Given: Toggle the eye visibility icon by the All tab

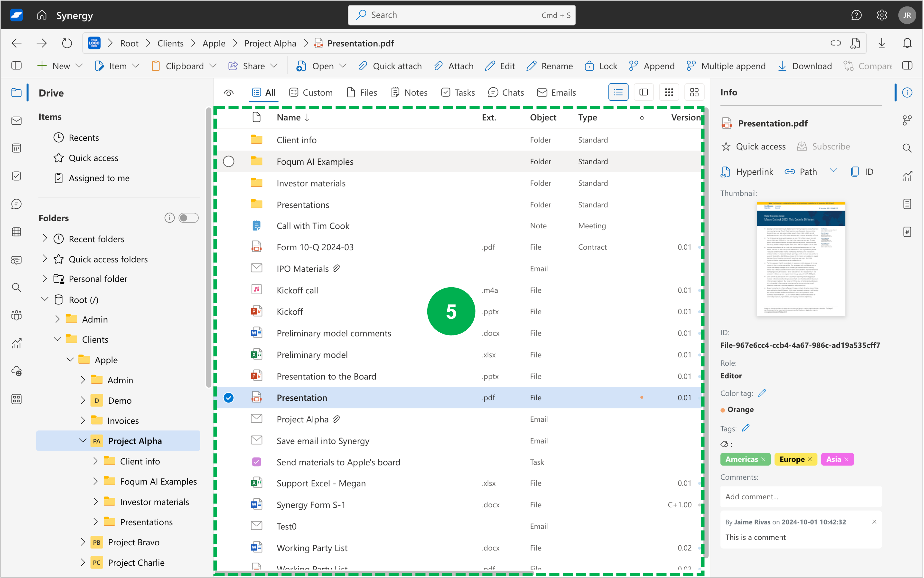Looking at the screenshot, I should coord(229,93).
